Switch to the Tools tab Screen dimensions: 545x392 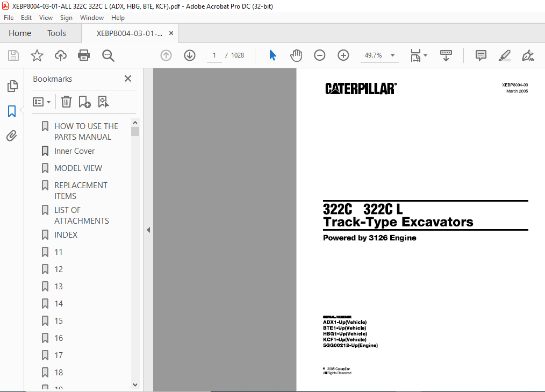[56, 33]
